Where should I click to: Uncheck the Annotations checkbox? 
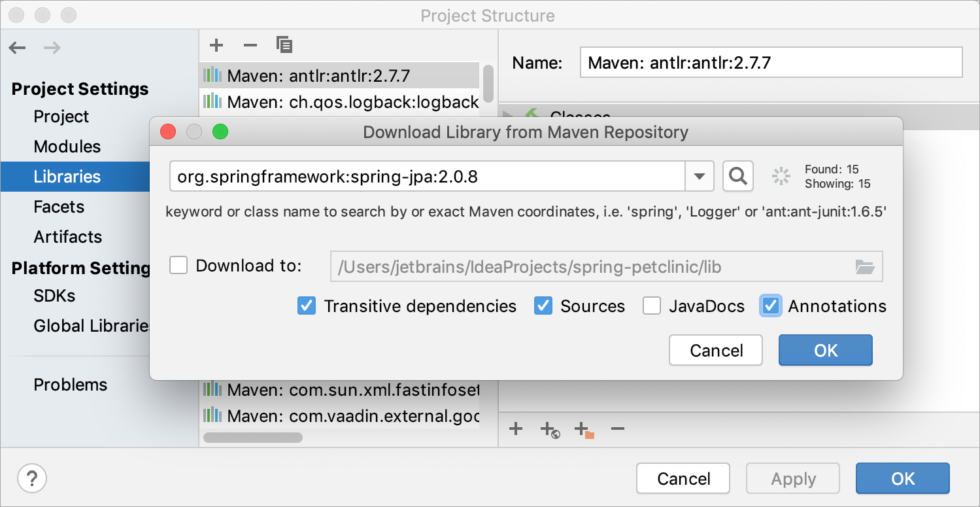tap(771, 306)
